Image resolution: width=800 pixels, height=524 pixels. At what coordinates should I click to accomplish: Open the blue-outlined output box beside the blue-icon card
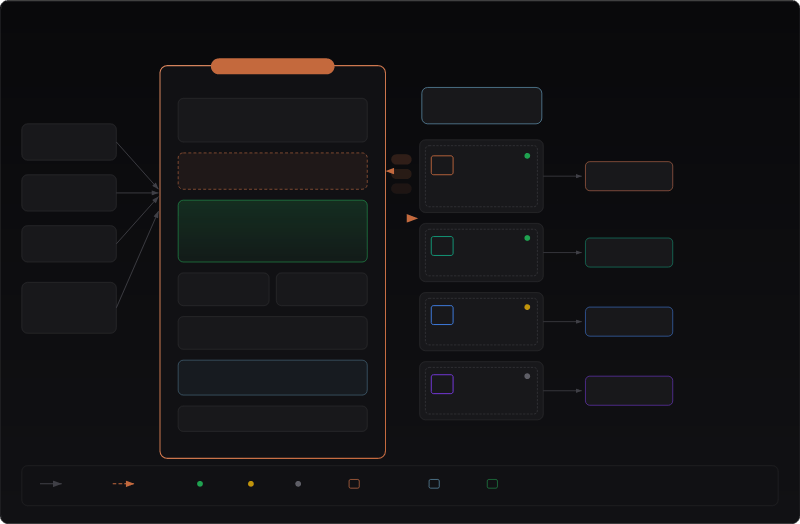point(629,321)
